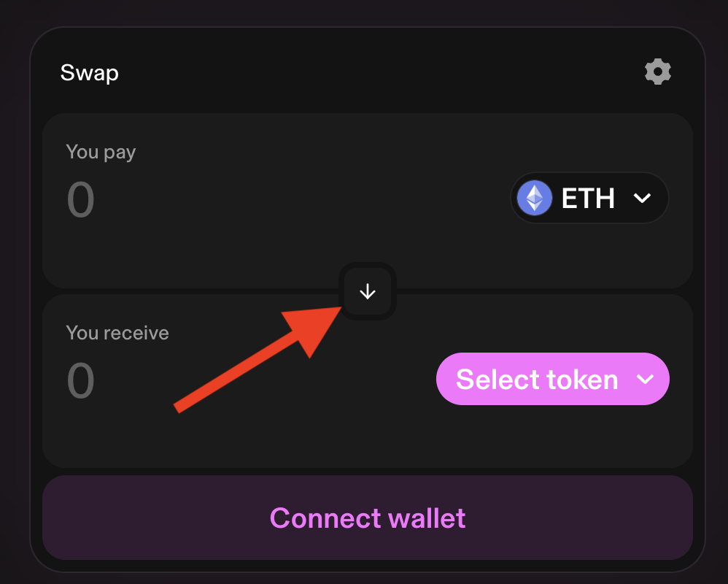Click the dark backdrop outside swap card
Image resolution: width=728 pixels, height=584 pixels.
tap(13, 292)
